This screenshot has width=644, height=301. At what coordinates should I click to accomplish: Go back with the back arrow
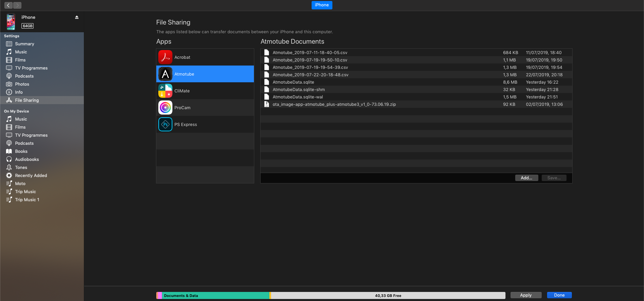8,5
